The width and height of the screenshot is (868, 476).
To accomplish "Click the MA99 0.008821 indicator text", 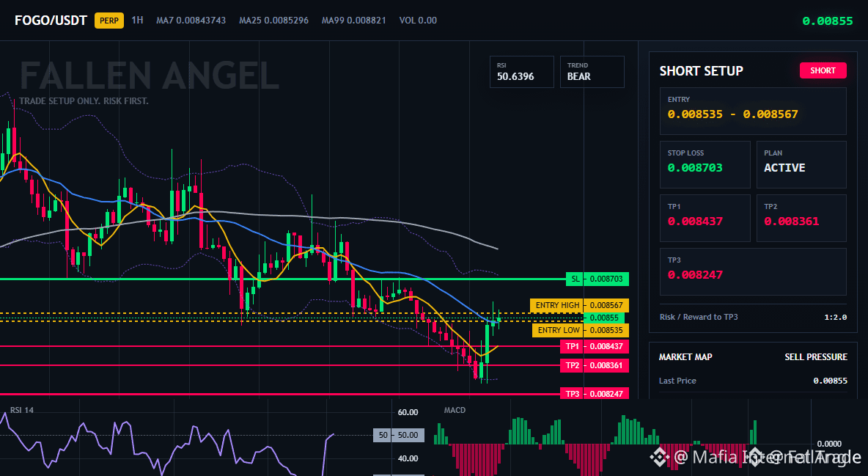I will pos(354,21).
